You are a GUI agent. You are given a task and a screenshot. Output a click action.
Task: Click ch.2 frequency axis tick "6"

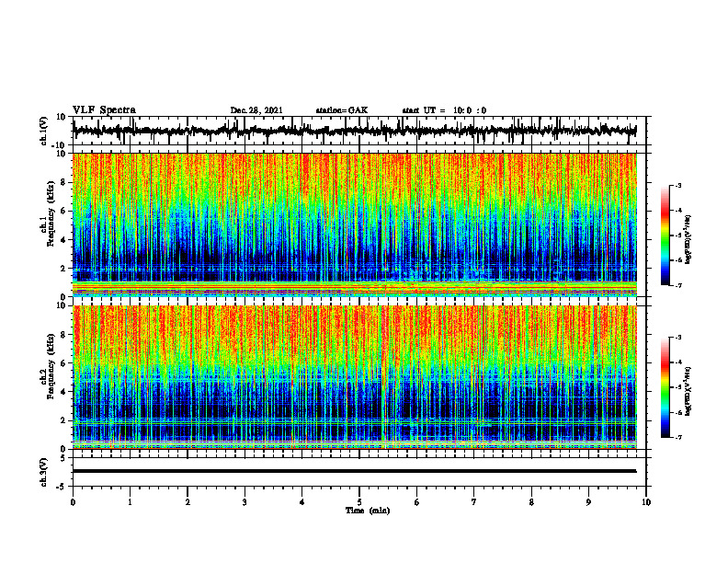(x=63, y=363)
